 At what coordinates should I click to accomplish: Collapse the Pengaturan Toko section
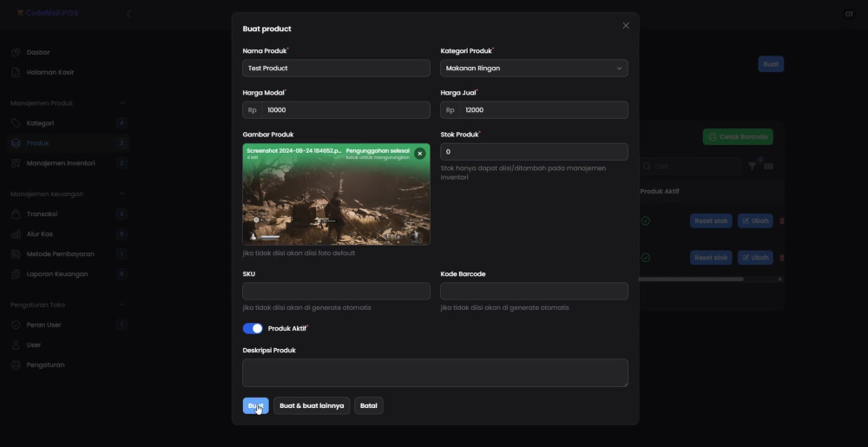coord(122,305)
